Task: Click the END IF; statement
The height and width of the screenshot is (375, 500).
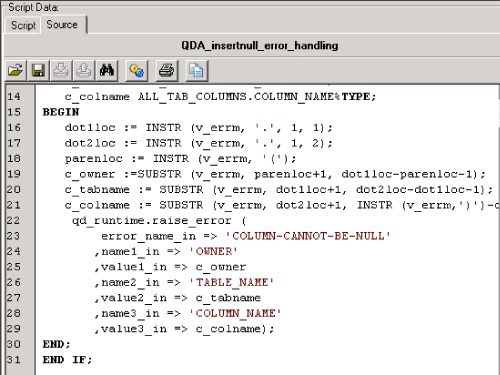Action: coord(67,360)
